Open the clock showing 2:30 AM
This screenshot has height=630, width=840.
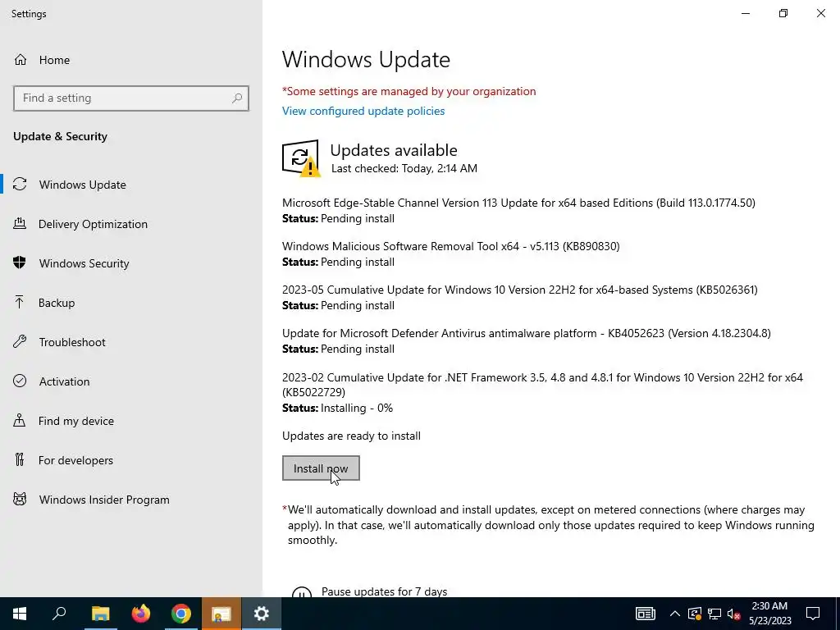(x=769, y=614)
